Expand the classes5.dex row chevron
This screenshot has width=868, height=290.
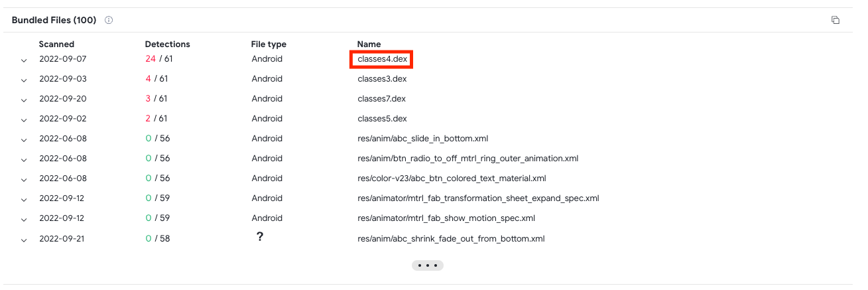(x=24, y=120)
